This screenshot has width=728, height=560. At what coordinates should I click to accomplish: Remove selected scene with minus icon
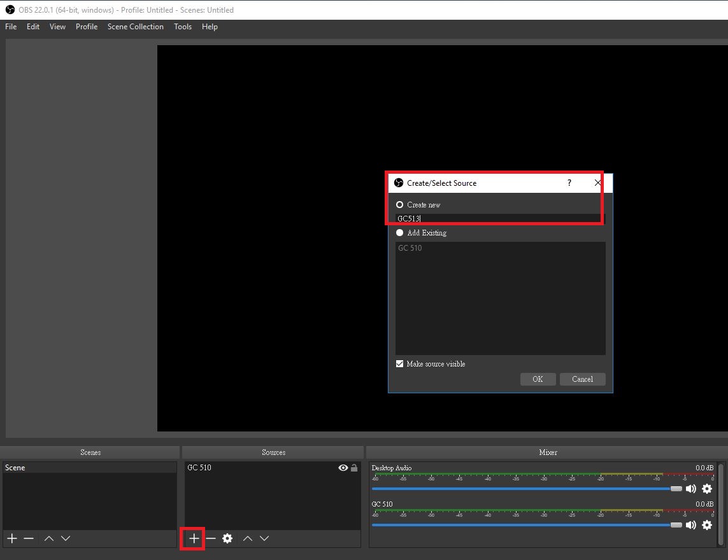pyautogui.click(x=29, y=538)
